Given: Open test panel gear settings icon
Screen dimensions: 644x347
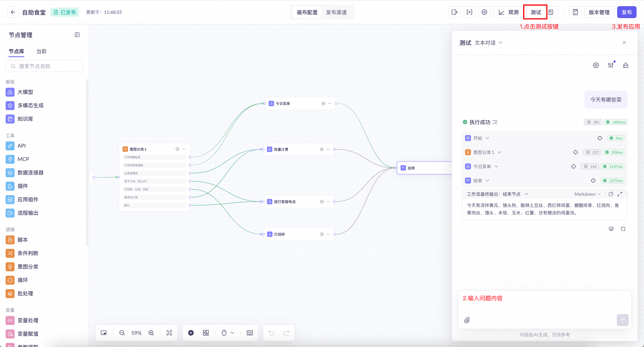Looking at the screenshot, I should pos(596,65).
